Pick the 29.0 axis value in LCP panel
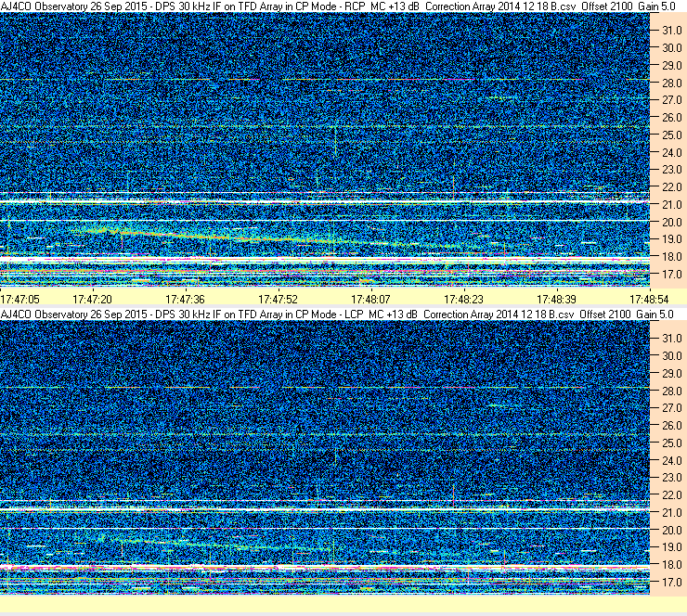 [671, 374]
